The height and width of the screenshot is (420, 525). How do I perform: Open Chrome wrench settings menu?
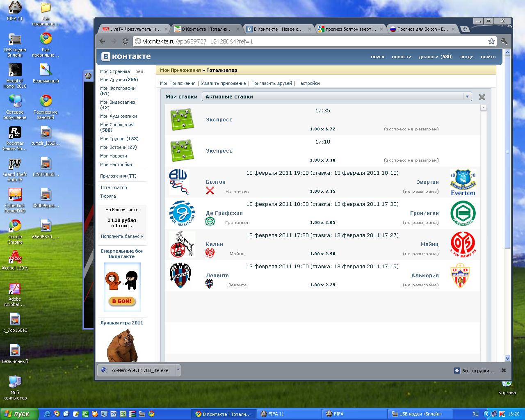click(504, 41)
